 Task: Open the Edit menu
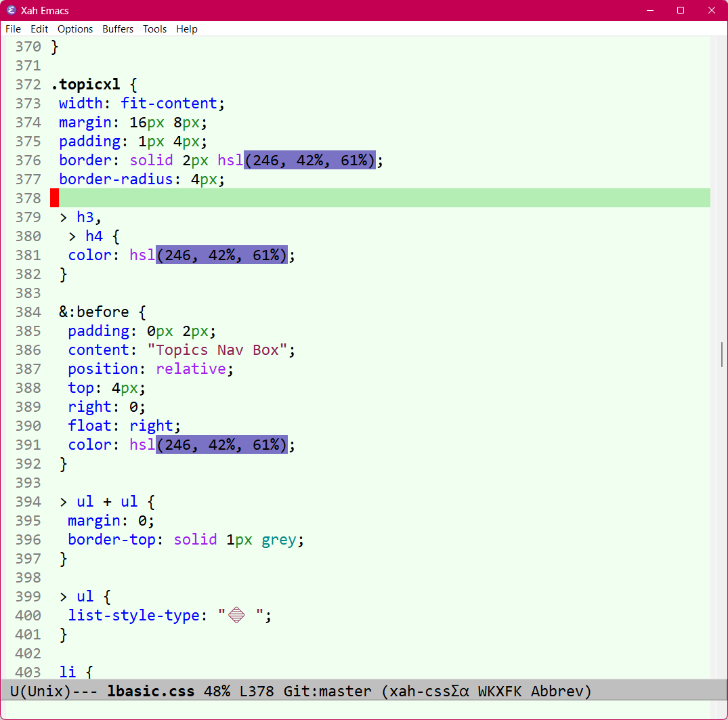pos(39,29)
